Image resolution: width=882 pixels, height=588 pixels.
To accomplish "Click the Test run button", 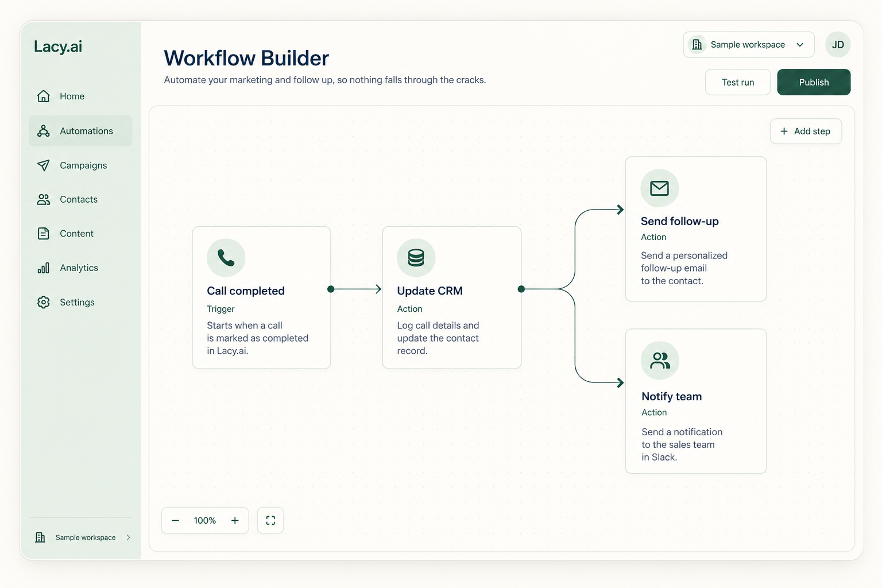I will pos(738,82).
